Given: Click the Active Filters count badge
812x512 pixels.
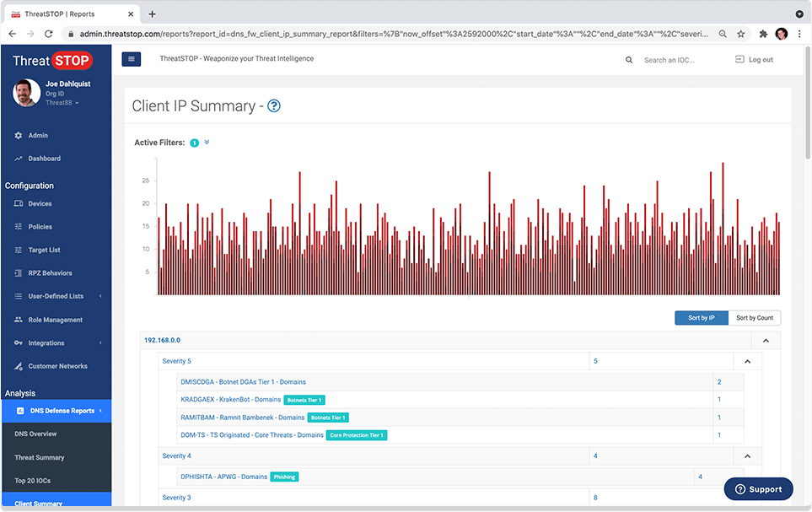Looking at the screenshot, I should (x=194, y=143).
